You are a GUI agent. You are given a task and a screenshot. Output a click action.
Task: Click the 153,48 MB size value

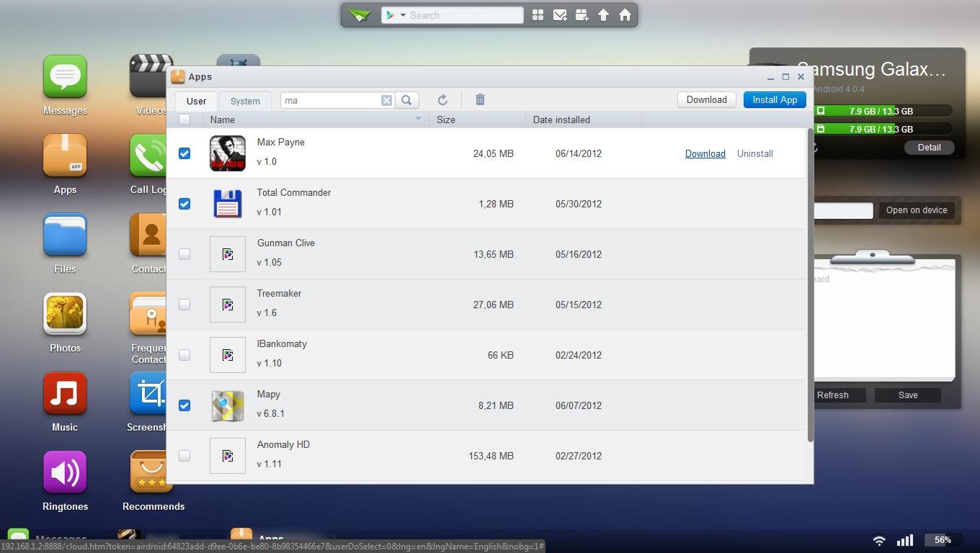491,456
